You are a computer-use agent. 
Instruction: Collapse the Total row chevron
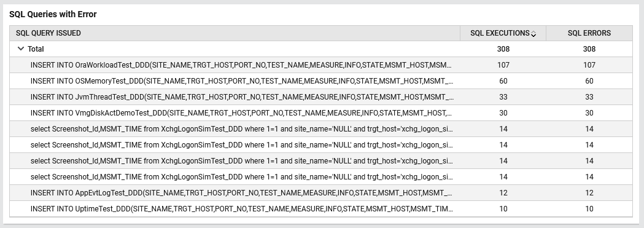click(20, 49)
